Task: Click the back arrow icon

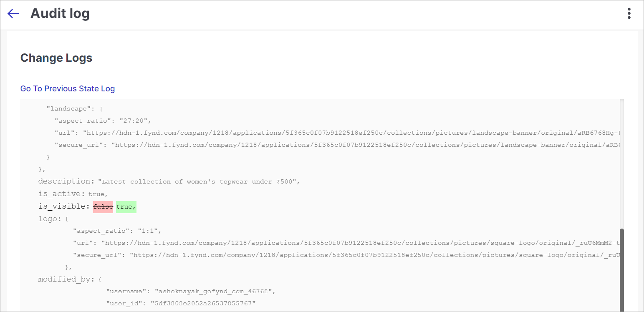Action: (13, 14)
